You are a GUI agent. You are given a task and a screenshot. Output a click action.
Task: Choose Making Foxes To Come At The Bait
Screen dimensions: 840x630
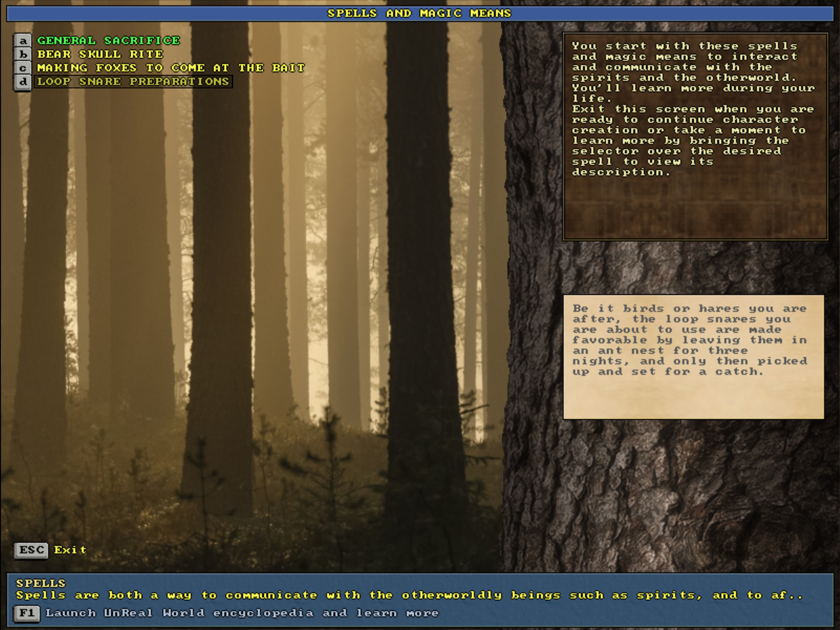pyautogui.click(x=171, y=68)
